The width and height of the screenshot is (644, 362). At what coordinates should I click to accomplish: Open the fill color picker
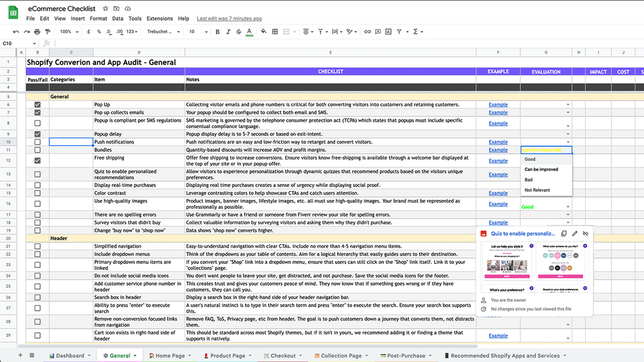coord(263,31)
